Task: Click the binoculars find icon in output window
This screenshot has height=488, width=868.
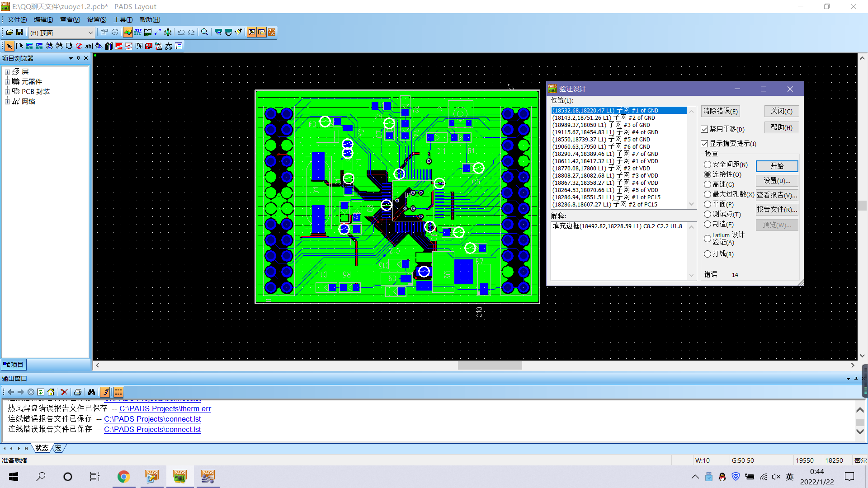Action: (x=91, y=392)
